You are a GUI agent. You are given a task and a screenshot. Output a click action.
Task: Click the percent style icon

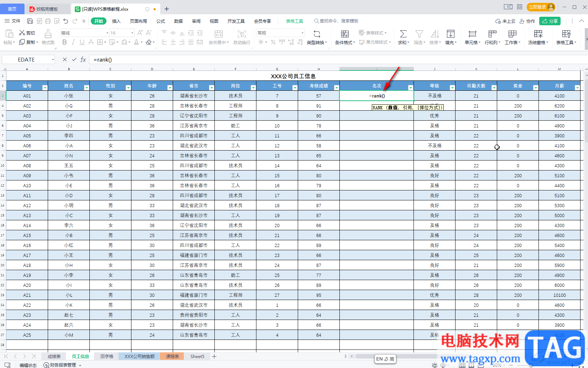[x=273, y=42]
